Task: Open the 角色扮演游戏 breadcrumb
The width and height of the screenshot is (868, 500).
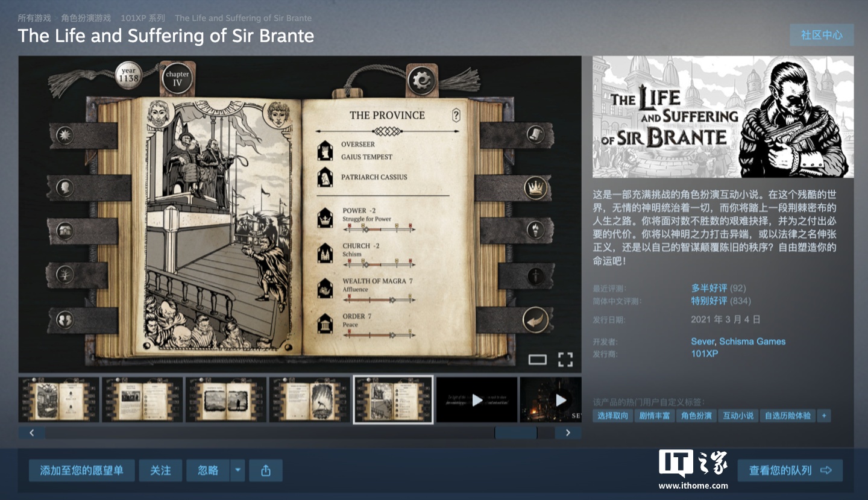Action: click(x=86, y=18)
